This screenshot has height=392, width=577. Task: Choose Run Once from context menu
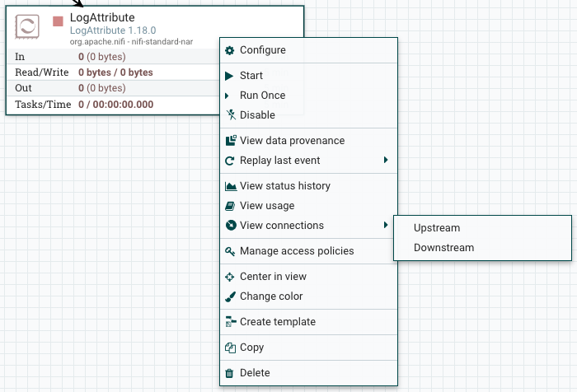pos(262,96)
